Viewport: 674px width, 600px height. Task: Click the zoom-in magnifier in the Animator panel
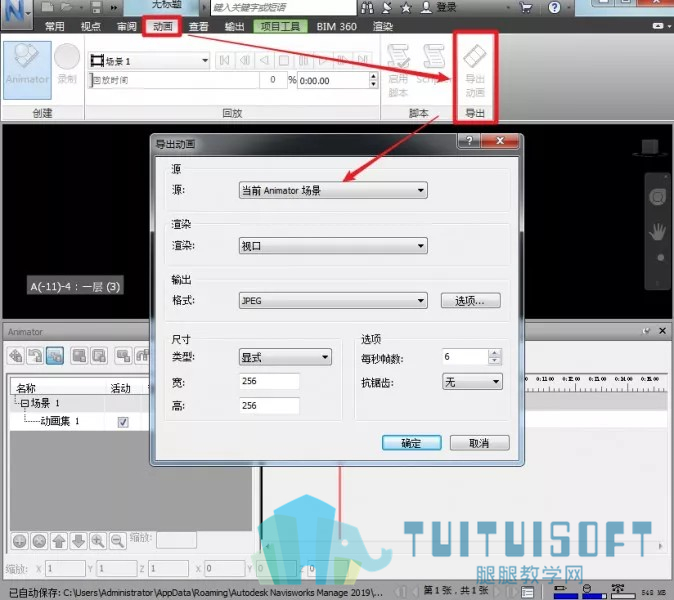click(x=98, y=541)
